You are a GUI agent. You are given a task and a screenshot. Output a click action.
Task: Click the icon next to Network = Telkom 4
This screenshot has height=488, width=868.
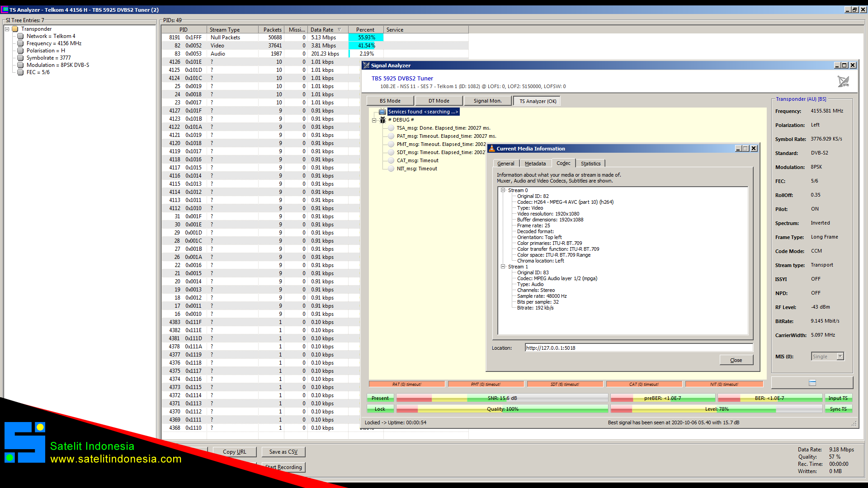coord(20,36)
